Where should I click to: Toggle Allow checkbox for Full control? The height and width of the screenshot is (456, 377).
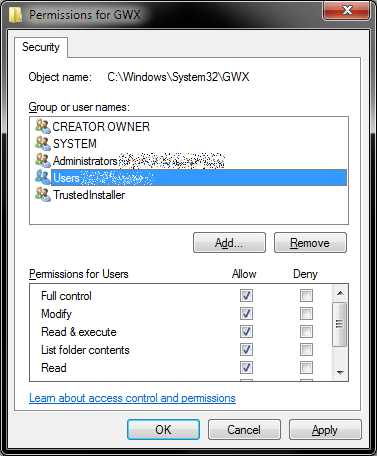[246, 295]
